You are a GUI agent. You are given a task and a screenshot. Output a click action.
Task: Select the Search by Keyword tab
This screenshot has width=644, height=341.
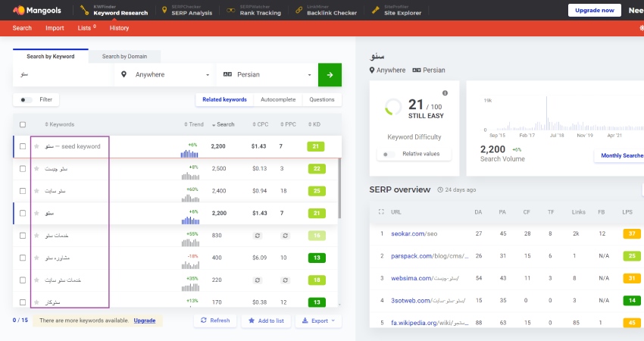[51, 56]
